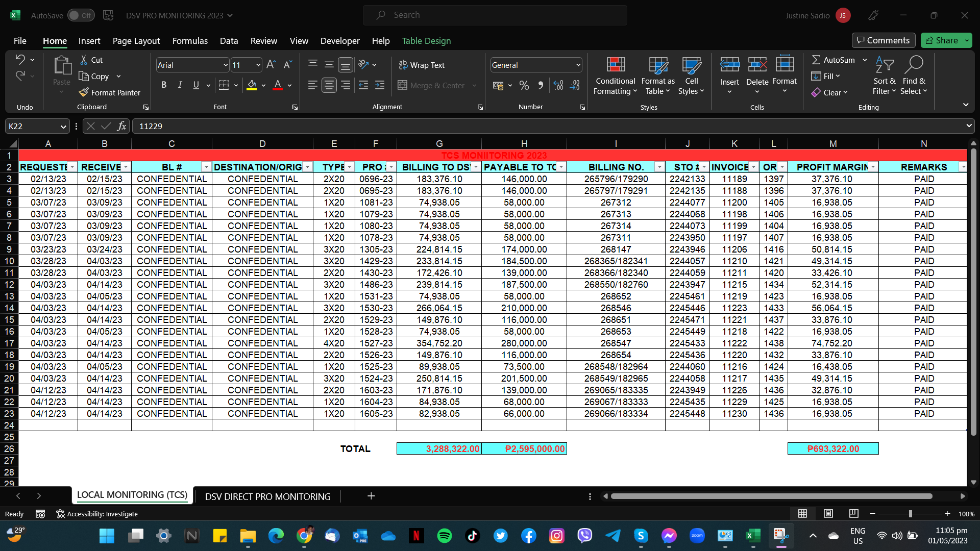Image resolution: width=980 pixels, height=551 pixels.
Task: Click the AutoSum sigma icon
Action: point(816,60)
